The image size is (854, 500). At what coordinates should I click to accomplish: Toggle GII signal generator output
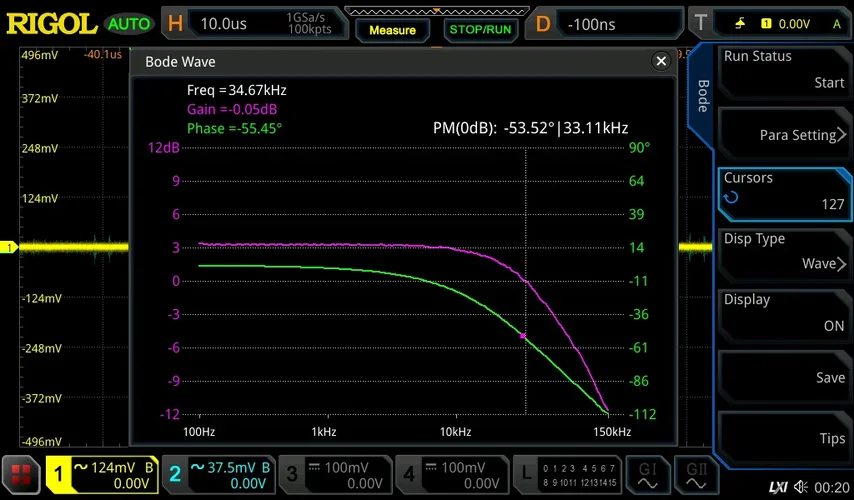696,475
